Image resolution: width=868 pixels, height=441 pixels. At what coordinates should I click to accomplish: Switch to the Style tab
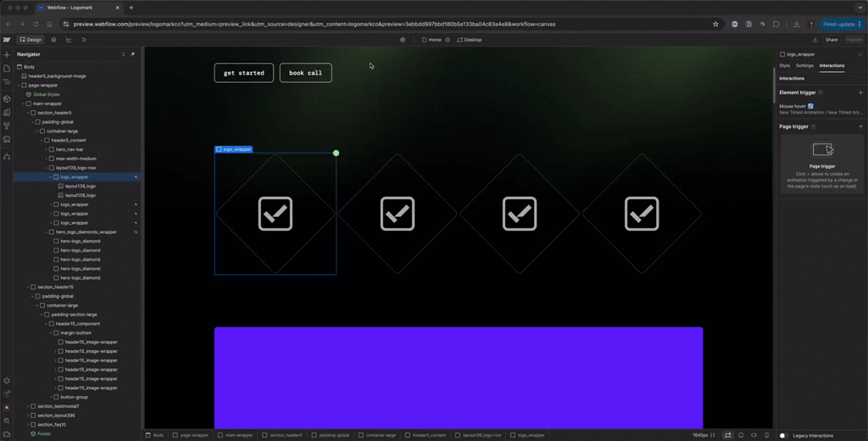(x=785, y=65)
